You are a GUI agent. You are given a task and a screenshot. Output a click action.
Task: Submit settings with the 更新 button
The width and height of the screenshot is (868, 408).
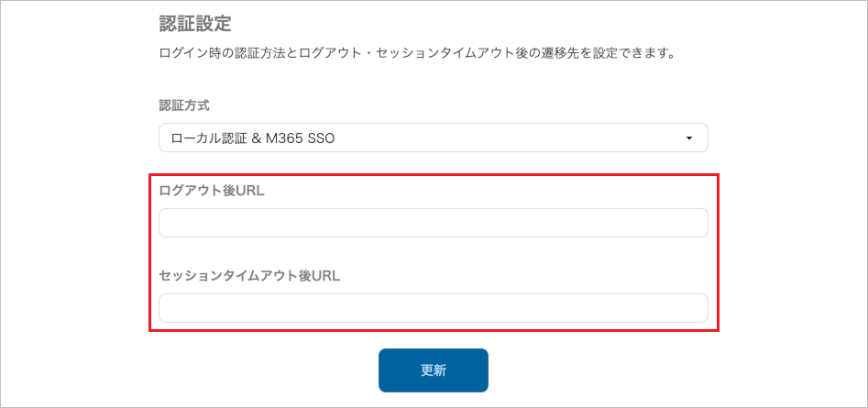433,370
